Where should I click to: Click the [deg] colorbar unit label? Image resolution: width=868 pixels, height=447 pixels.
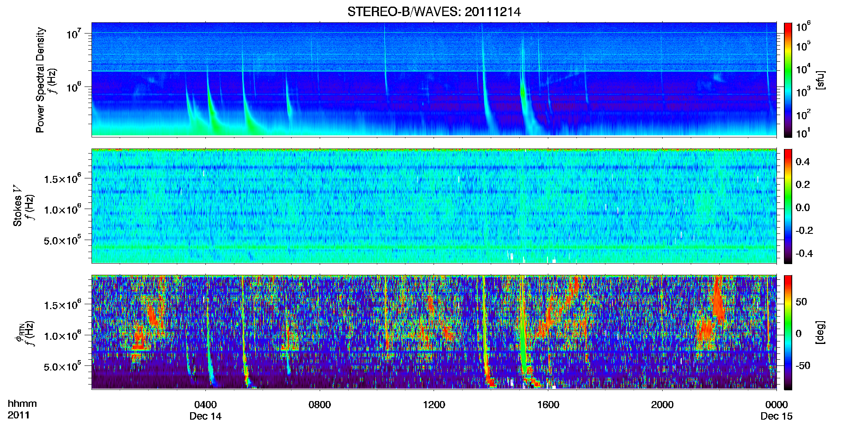821,332
